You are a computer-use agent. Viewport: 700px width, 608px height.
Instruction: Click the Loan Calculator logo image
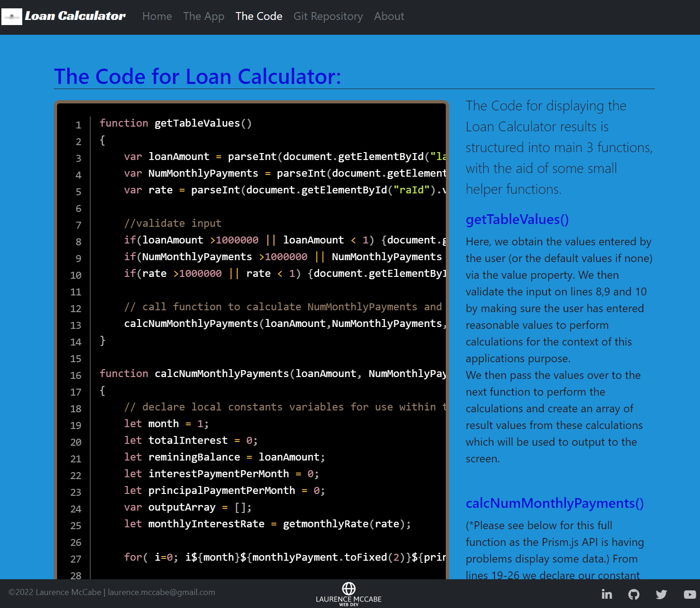tap(12, 17)
